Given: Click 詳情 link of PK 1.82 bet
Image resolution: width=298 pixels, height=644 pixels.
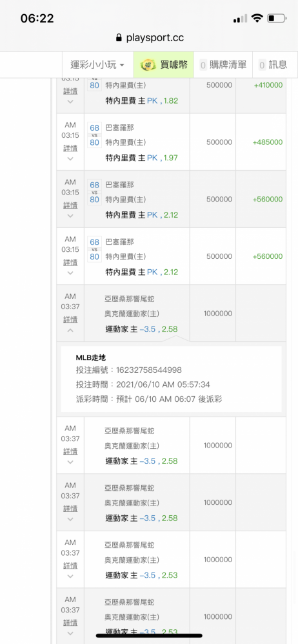Looking at the screenshot, I should coord(70,91).
